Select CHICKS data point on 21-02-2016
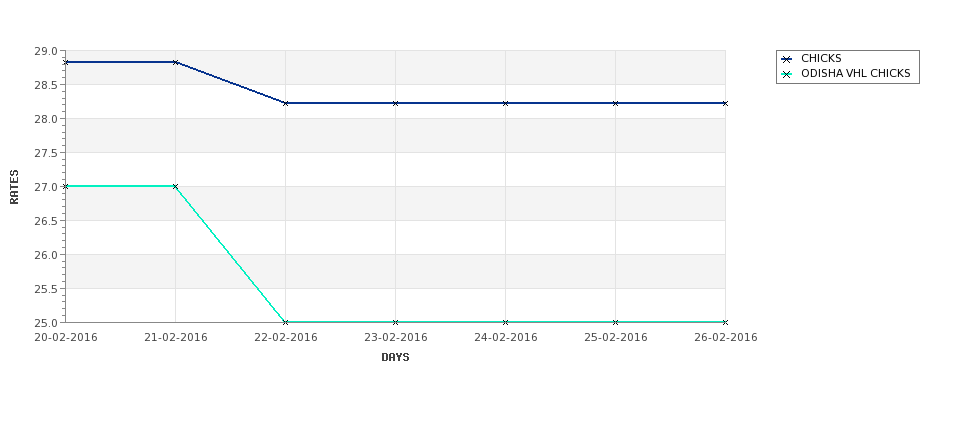This screenshot has height=429, width=975. coord(175,62)
